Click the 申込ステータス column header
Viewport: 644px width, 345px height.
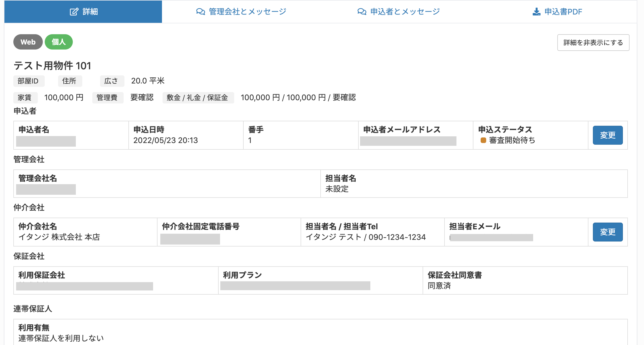click(x=505, y=130)
